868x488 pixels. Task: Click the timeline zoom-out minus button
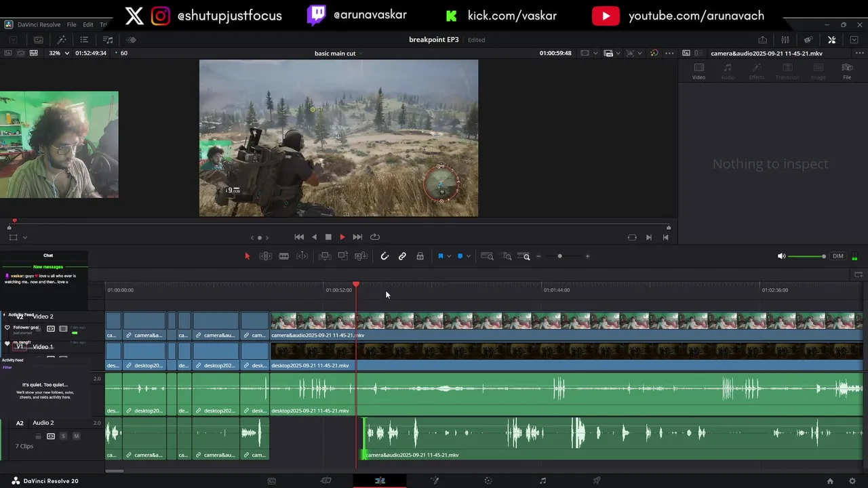(538, 256)
